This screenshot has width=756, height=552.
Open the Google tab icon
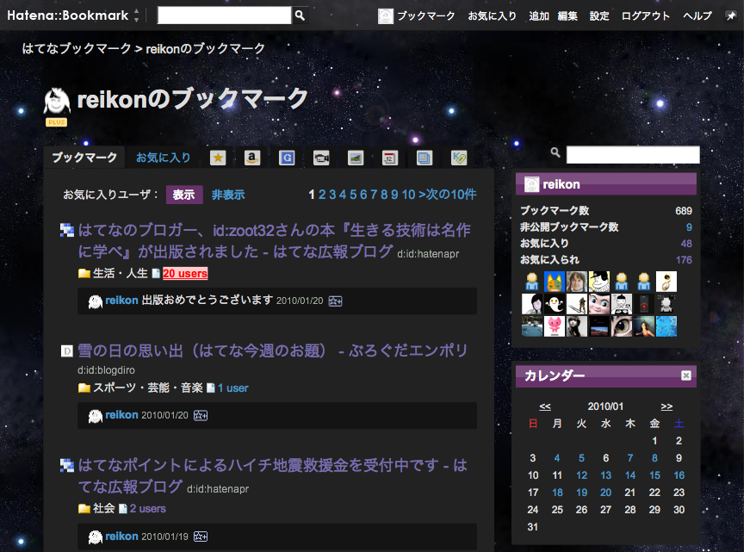click(x=287, y=158)
